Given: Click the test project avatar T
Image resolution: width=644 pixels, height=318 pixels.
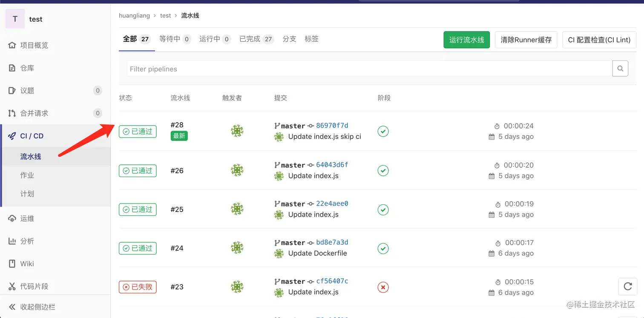Looking at the screenshot, I should [x=15, y=19].
